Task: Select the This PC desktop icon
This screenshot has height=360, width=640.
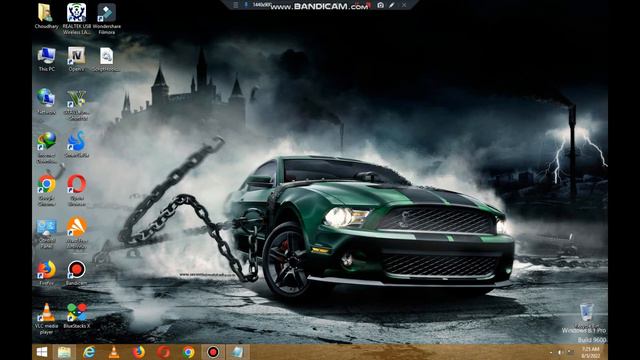Action: tap(46, 59)
